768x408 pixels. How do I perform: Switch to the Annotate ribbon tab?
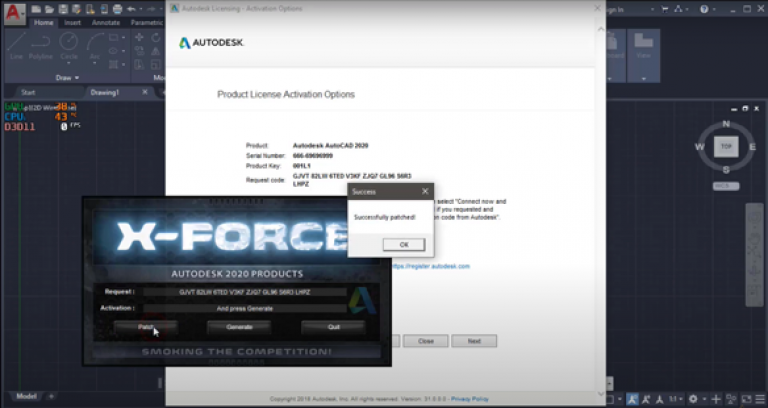pos(106,23)
